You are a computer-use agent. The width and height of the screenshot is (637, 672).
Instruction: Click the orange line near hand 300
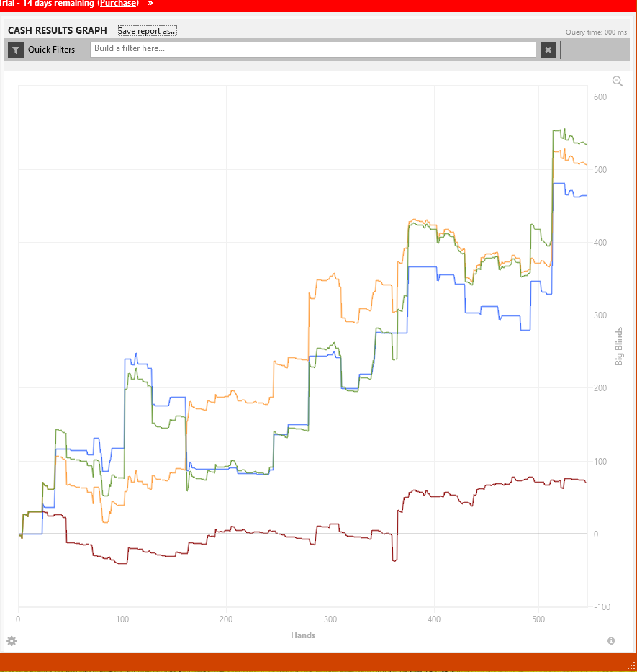[x=330, y=278]
